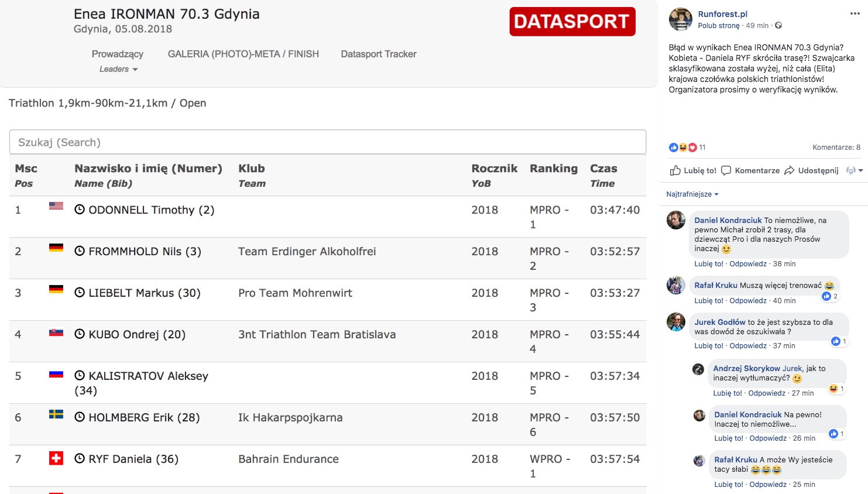Open Runforest.pl profile picture
Screen dimensions: 868x494
680,19
